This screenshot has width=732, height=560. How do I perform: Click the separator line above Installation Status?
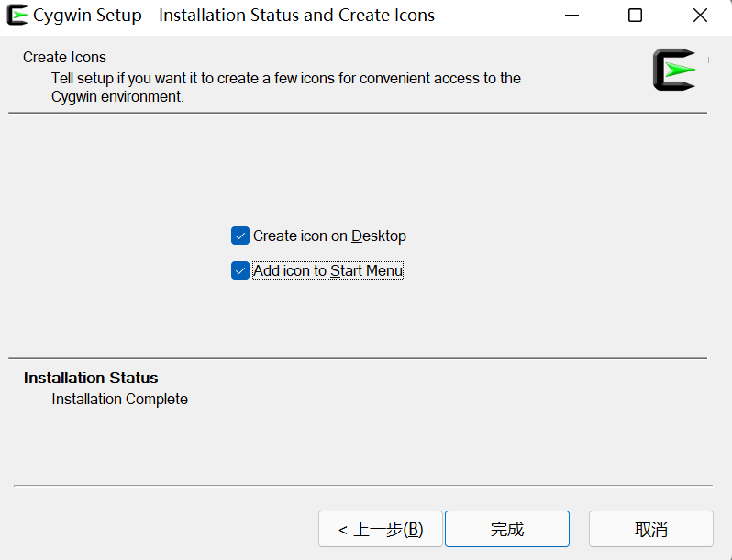(x=358, y=358)
